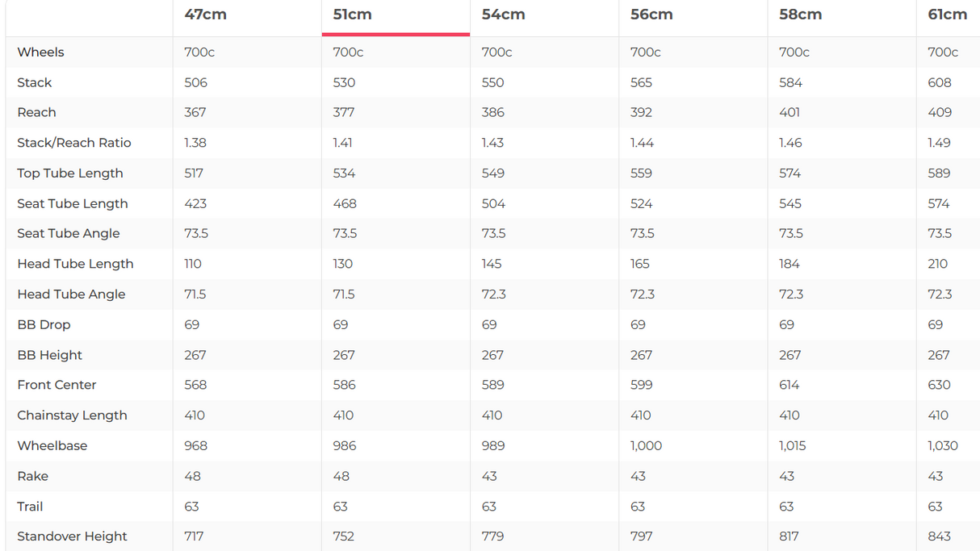The width and height of the screenshot is (980, 551).
Task: Click the BB Drop row label
Action: pyautogui.click(x=44, y=324)
